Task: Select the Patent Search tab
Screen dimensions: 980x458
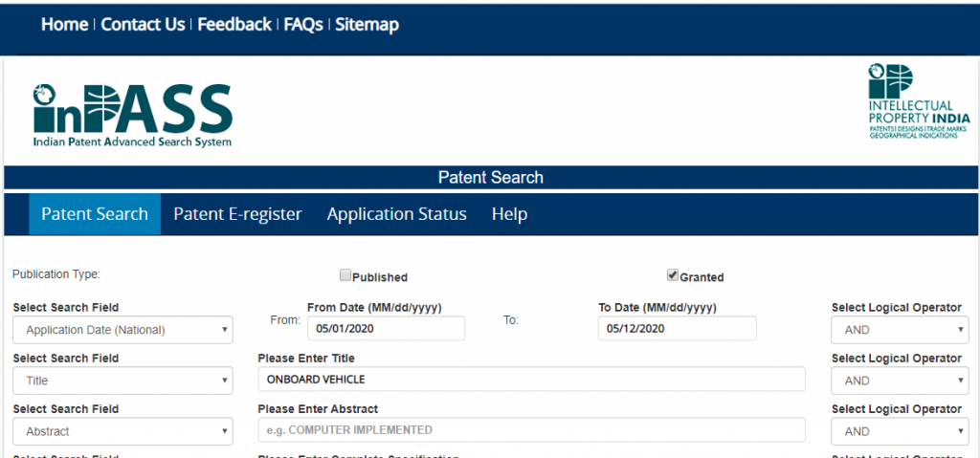Action: (x=95, y=214)
